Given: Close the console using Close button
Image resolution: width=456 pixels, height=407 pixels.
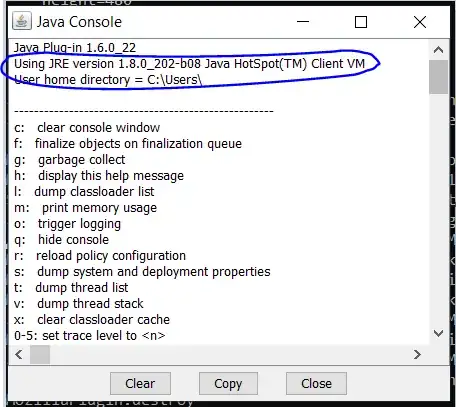Looking at the screenshot, I should 316,383.
